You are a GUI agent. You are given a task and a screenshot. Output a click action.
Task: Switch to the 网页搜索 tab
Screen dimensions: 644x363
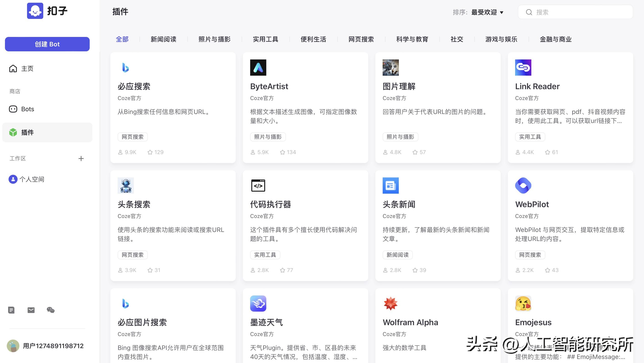(361, 39)
